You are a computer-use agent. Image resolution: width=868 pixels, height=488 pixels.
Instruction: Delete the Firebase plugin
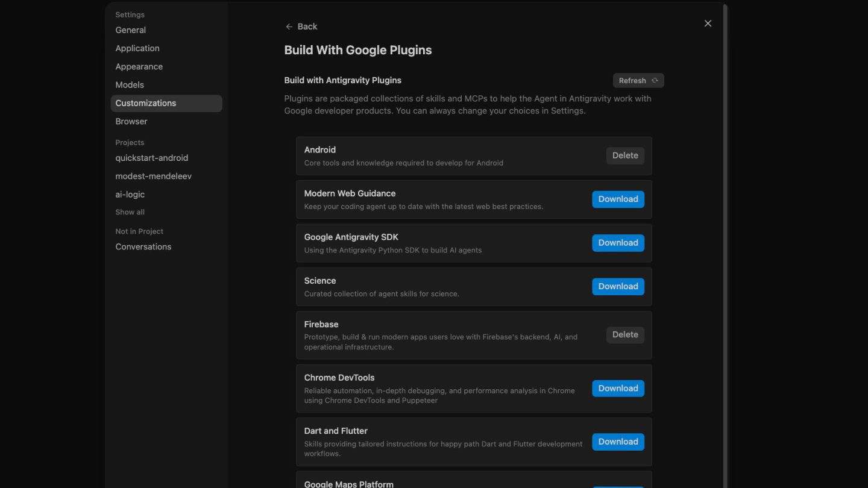coord(625,335)
